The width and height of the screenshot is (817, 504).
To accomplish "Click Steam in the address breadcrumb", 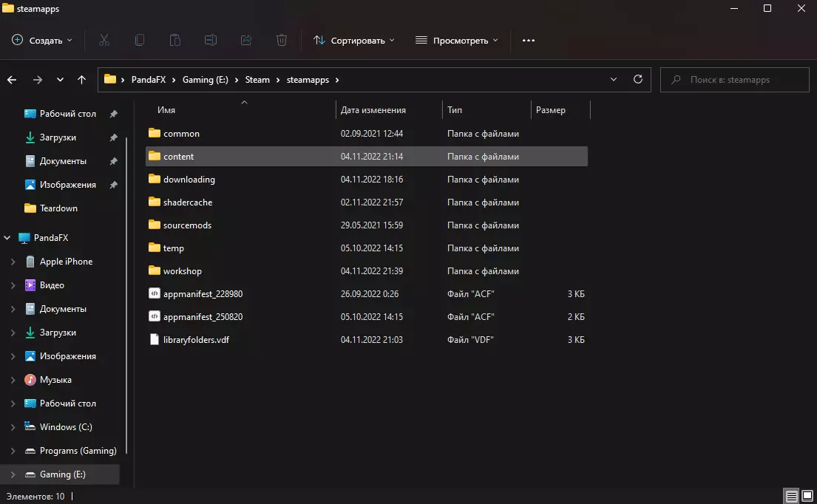I will [x=257, y=79].
